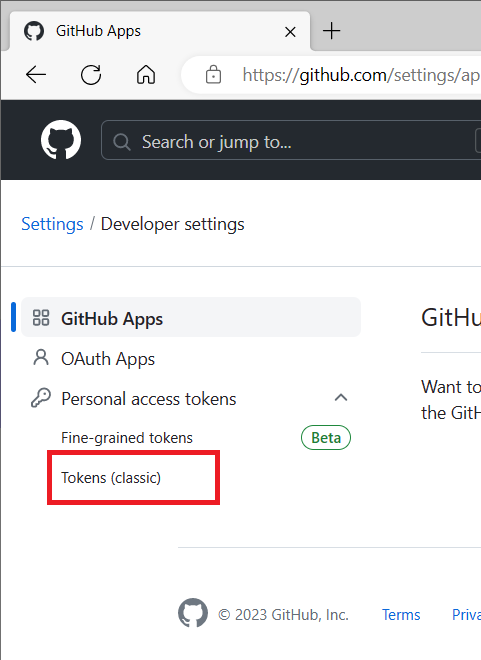Open a new tab with plus icon

[332, 31]
